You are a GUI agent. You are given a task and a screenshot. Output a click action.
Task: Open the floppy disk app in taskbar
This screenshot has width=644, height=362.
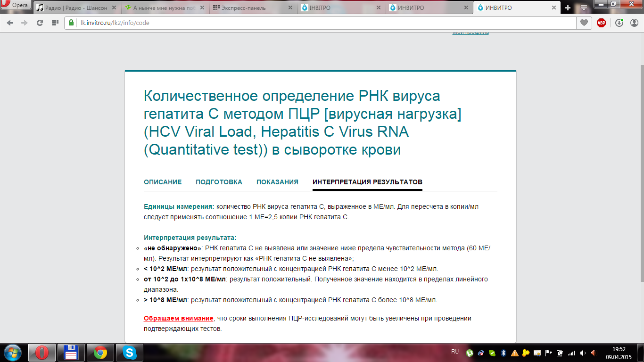[x=71, y=353]
